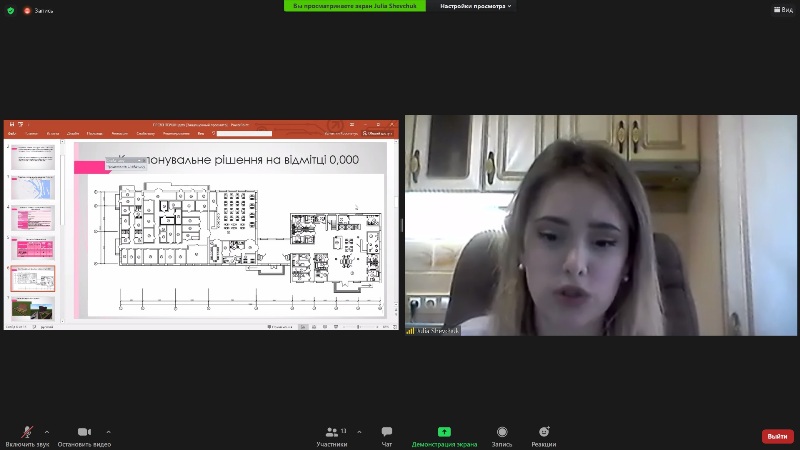
Task: Expand the arrow next to Участники
Action: click(359, 432)
